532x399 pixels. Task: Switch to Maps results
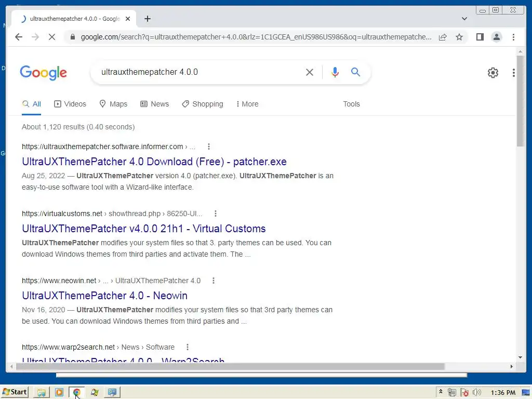tap(113, 104)
